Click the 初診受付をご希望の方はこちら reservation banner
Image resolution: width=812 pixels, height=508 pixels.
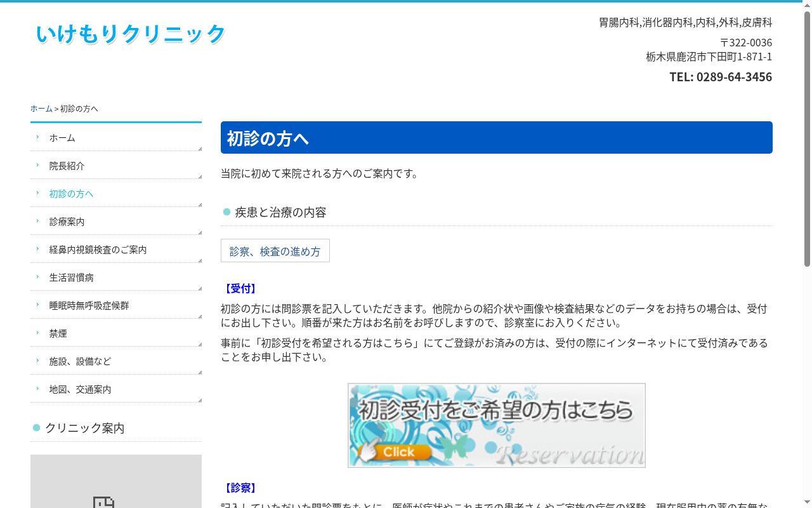(497, 425)
